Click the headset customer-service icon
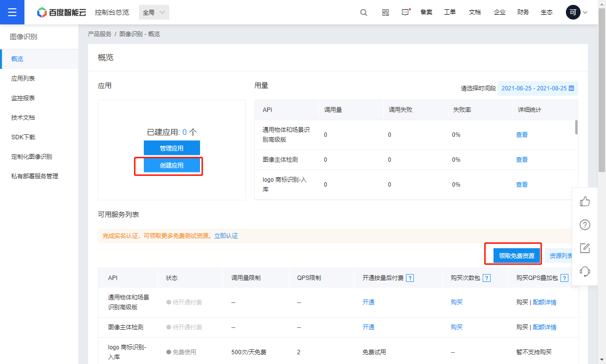Screen dimensions: 606x364 pyautogui.click(x=585, y=272)
